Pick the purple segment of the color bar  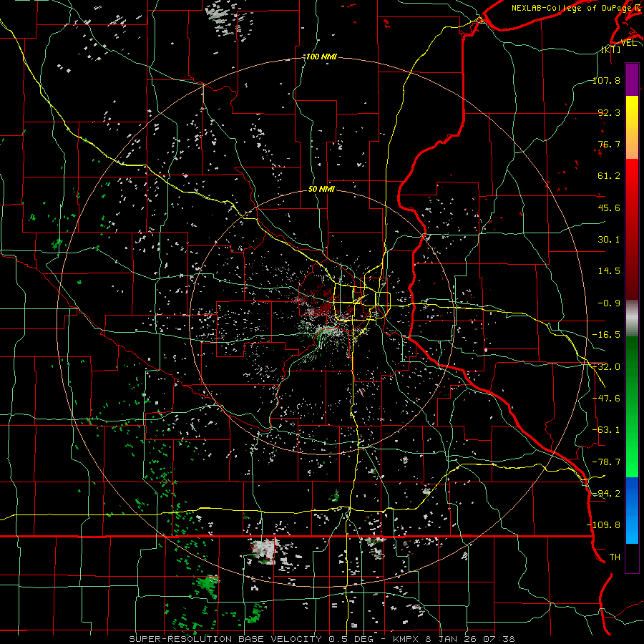632,79
